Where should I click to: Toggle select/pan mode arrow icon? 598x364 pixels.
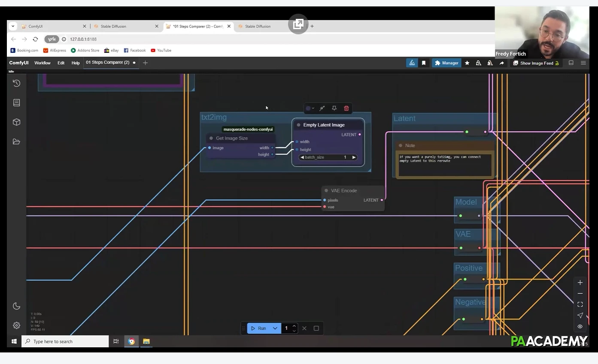(x=580, y=316)
